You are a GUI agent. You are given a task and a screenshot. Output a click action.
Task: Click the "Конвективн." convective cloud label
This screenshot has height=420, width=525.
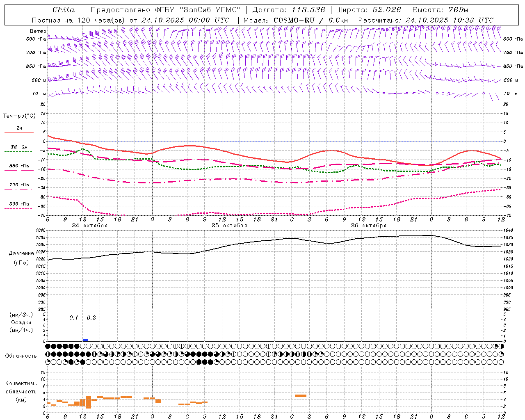[x=21, y=383]
